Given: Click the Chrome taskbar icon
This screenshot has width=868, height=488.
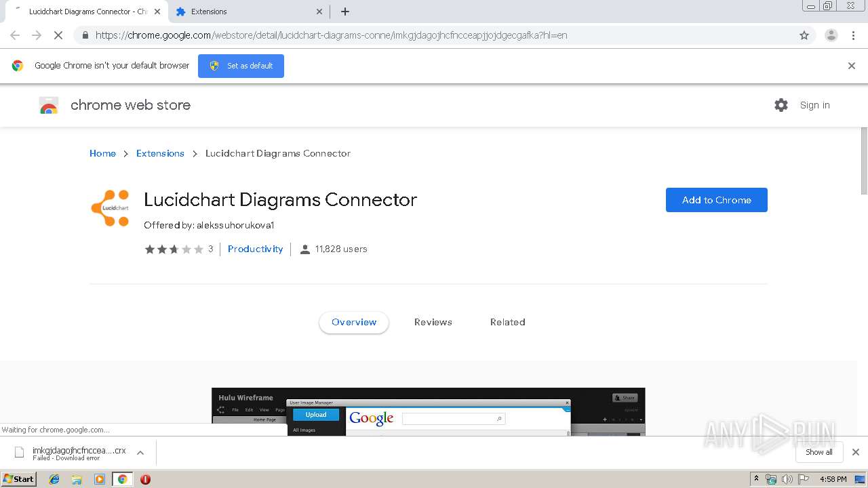Looking at the screenshot, I should pos(122,479).
